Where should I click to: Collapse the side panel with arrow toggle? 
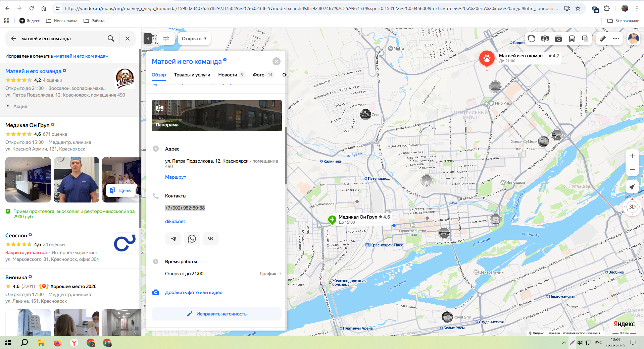(x=148, y=39)
